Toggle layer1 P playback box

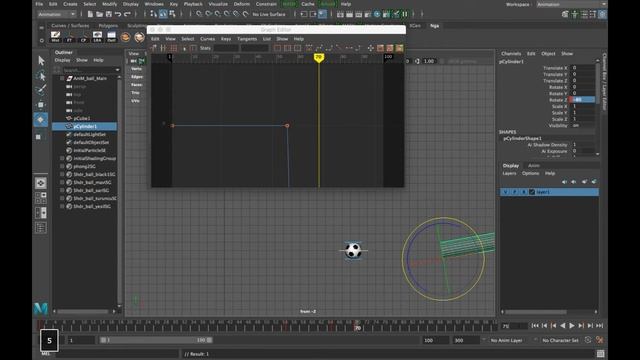coord(514,192)
